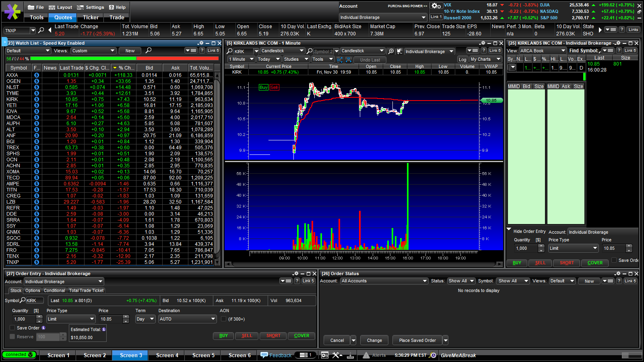Open Watch List panel gear settings
Screen dimensions: 644x362
click(200, 43)
